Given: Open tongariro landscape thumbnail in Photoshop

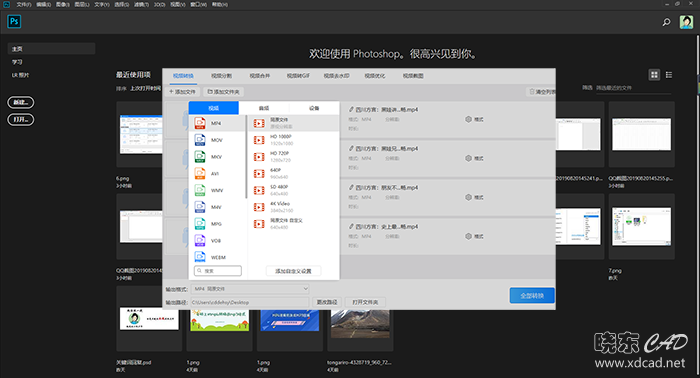Looking at the screenshot, I should [360, 324].
